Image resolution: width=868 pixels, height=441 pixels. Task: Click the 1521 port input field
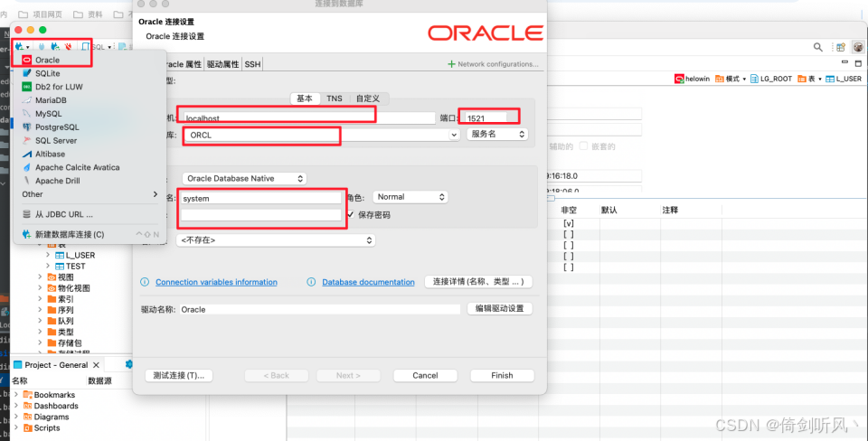[486, 117]
